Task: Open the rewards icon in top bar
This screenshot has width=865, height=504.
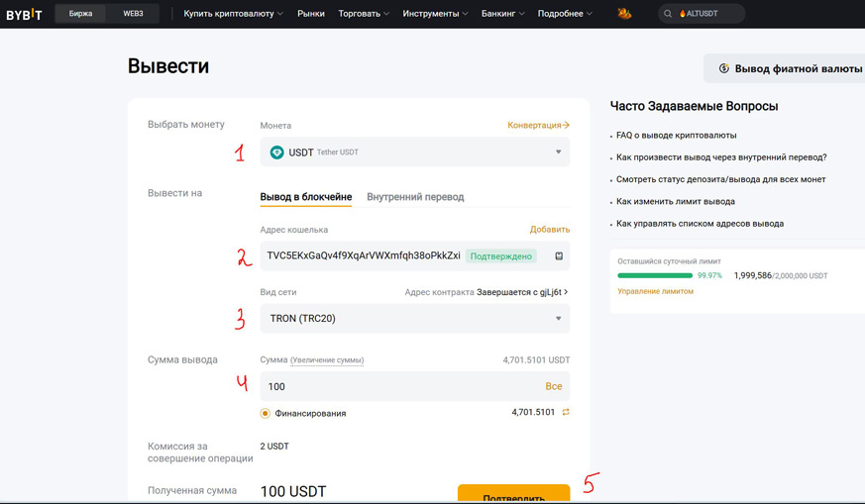Action: tap(624, 13)
